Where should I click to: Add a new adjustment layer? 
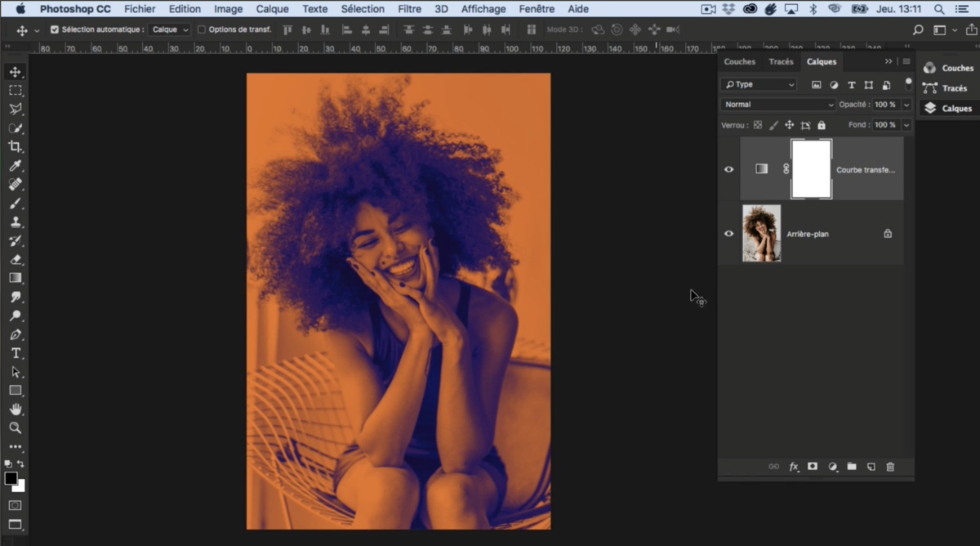pyautogui.click(x=832, y=467)
